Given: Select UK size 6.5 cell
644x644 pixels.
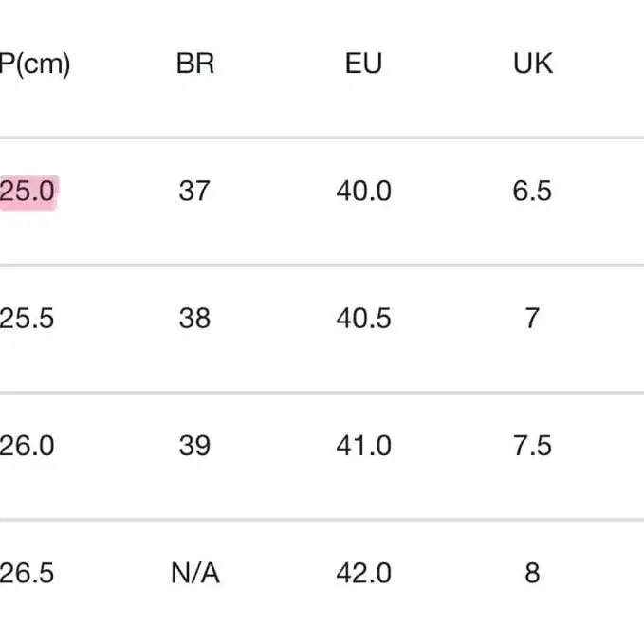Looking at the screenshot, I should click(532, 191).
